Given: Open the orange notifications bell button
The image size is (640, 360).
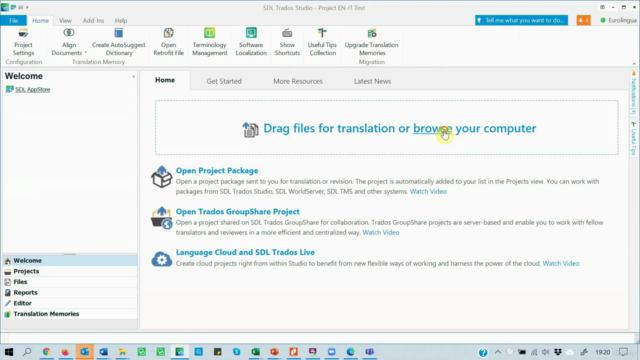Looking at the screenshot, I should click(x=584, y=20).
